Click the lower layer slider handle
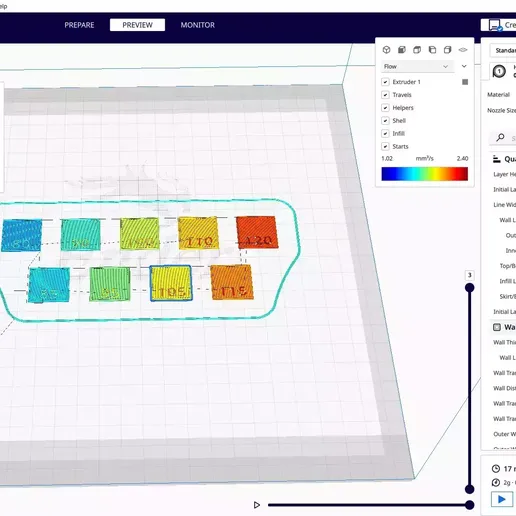This screenshot has height=516, width=516. [x=470, y=489]
